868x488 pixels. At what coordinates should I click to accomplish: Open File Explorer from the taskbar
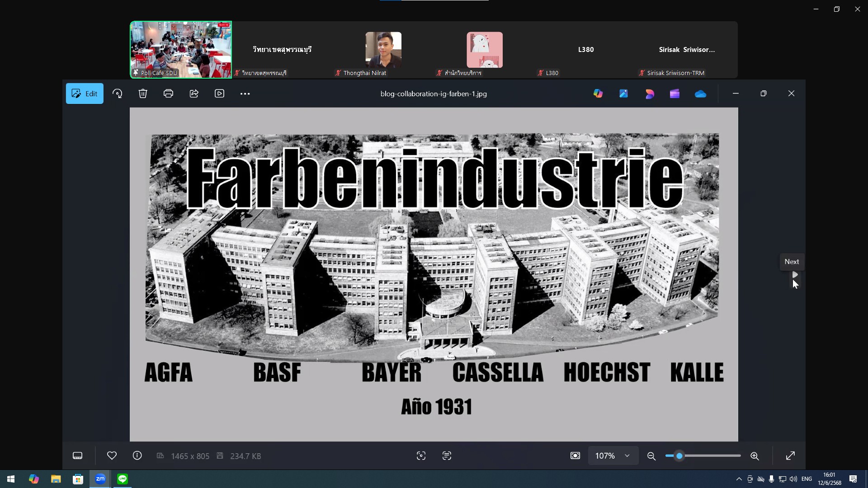tap(56, 479)
